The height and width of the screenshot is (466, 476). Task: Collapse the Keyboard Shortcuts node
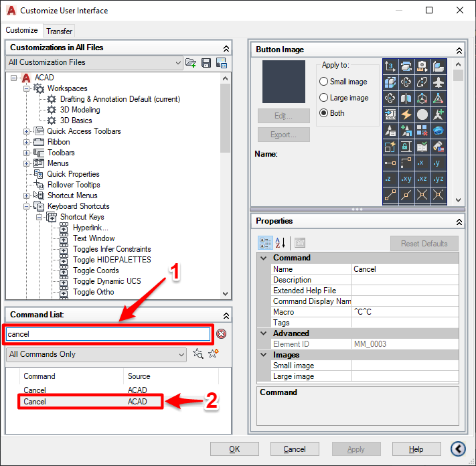pos(26,206)
